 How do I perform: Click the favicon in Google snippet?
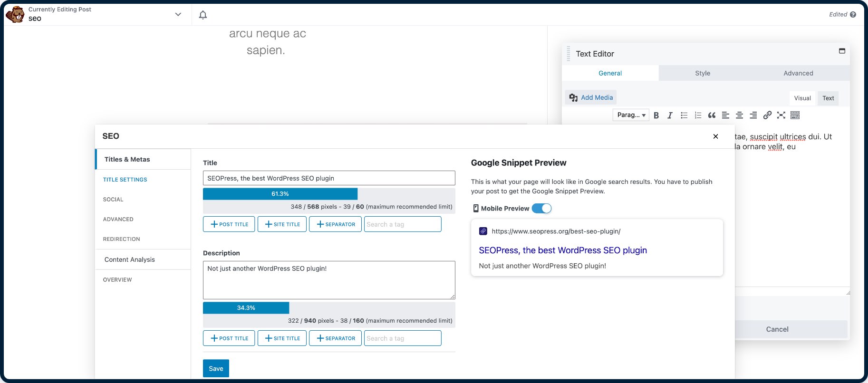click(x=483, y=231)
